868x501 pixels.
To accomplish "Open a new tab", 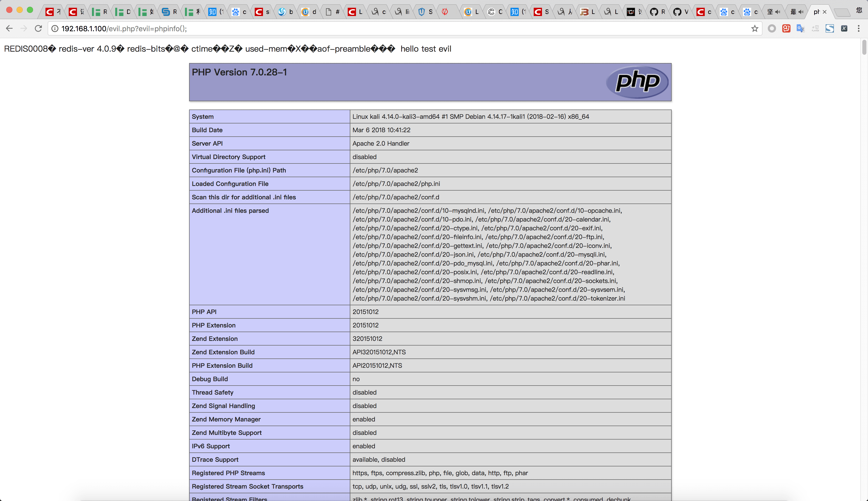I will point(842,13).
